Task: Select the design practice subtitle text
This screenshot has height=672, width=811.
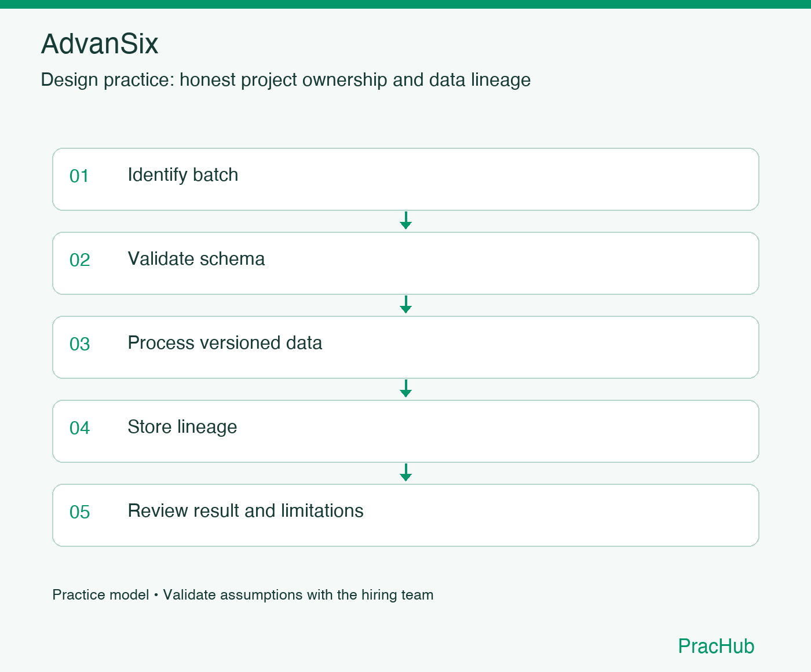Action: click(x=286, y=80)
